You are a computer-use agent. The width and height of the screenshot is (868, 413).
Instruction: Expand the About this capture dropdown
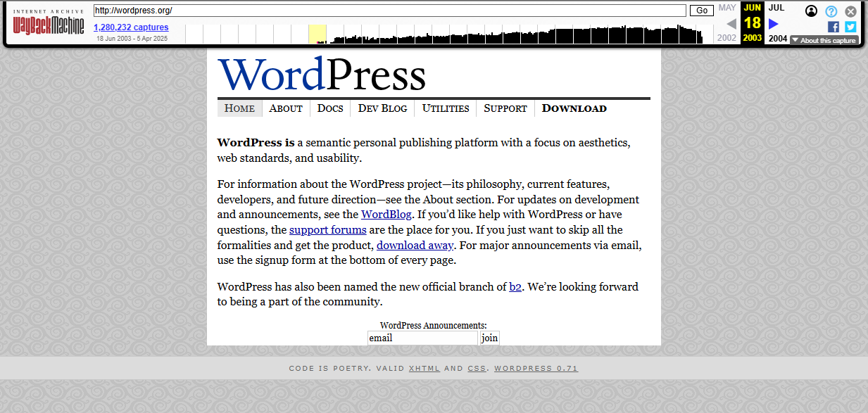pyautogui.click(x=824, y=40)
